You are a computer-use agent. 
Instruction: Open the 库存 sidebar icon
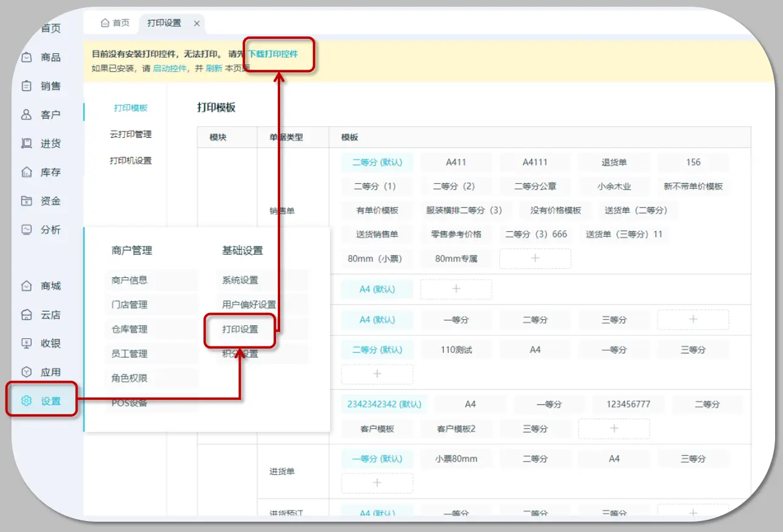[27, 172]
